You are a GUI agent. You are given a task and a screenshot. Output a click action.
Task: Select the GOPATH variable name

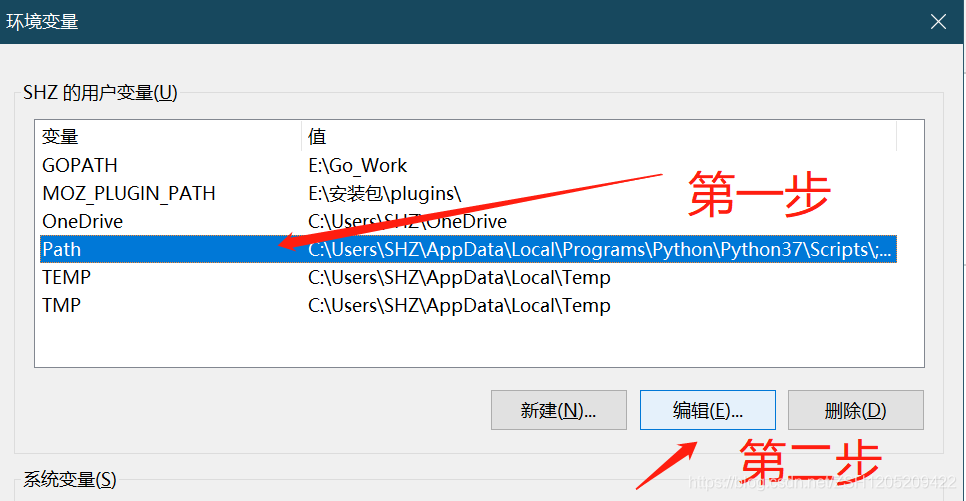pyautogui.click(x=79, y=165)
